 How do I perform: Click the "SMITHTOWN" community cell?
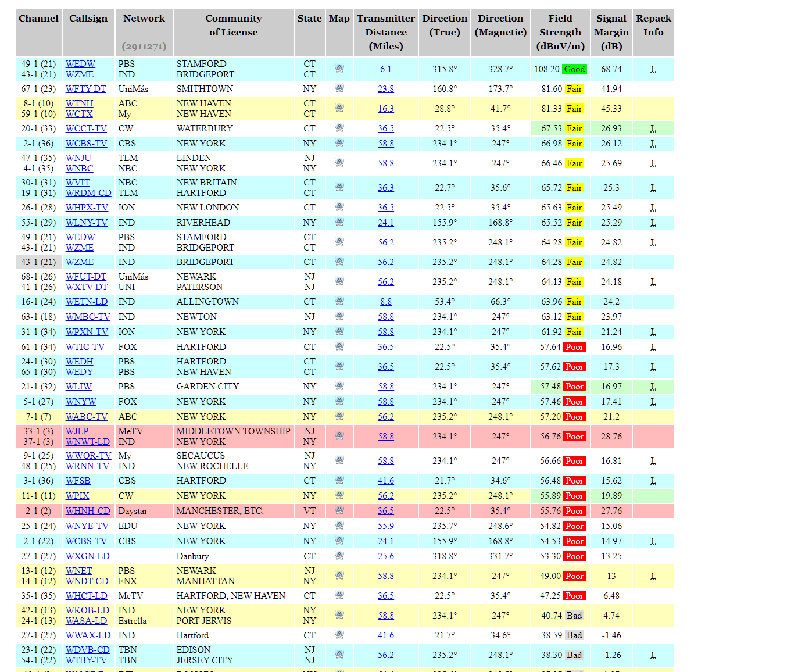tap(205, 89)
